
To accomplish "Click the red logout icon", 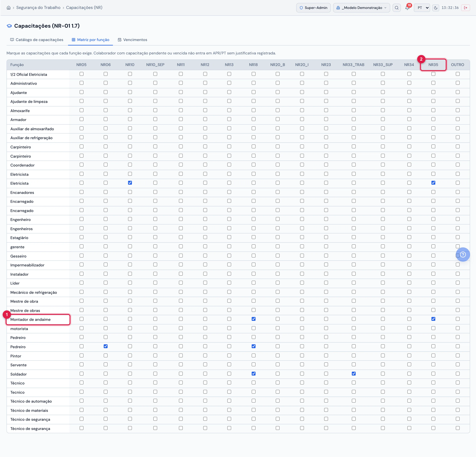I will pos(466,8).
